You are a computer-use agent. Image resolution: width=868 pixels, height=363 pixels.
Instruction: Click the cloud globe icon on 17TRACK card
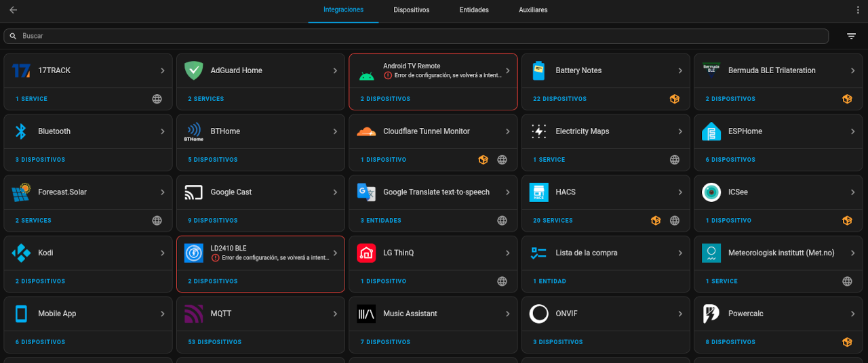coord(157,99)
